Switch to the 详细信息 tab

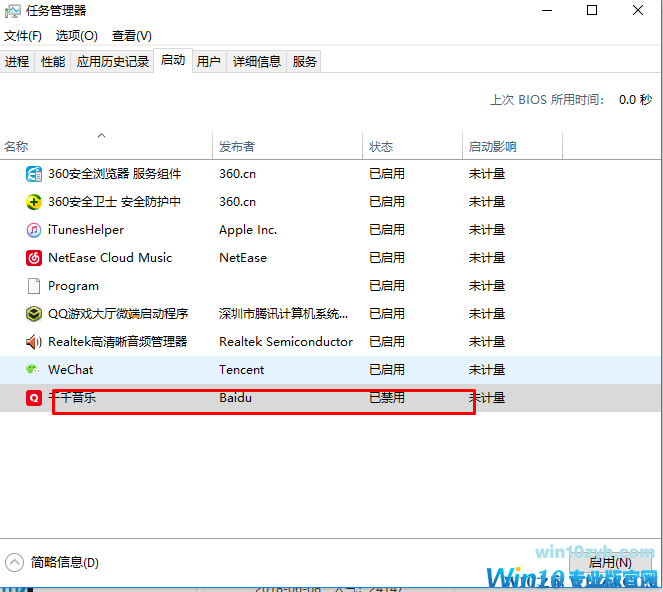click(x=257, y=62)
